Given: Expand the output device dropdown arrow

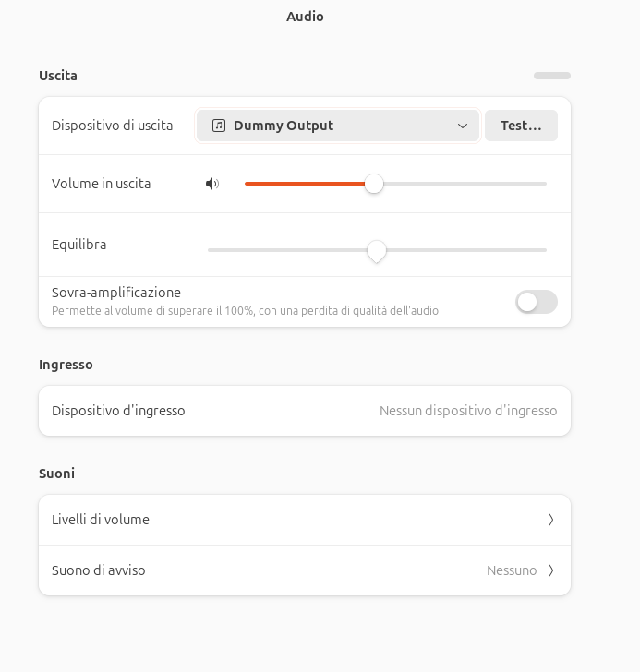Looking at the screenshot, I should (463, 126).
